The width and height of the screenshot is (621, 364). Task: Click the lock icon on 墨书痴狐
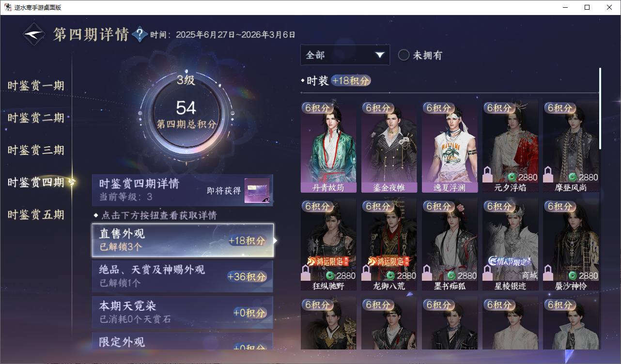click(x=427, y=272)
